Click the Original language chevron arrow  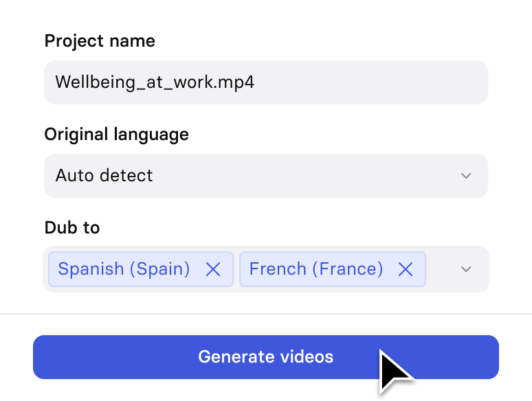[466, 176]
